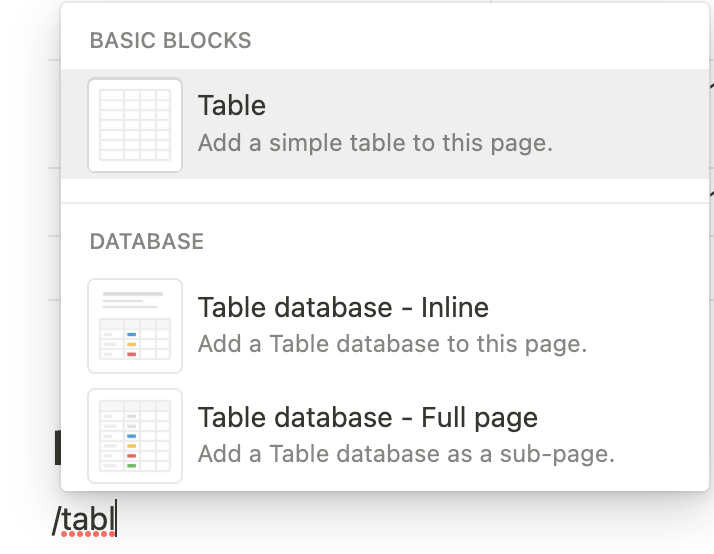Click the dark text block left of menu
Viewport: 714px width, 554px height.
pos(58,447)
